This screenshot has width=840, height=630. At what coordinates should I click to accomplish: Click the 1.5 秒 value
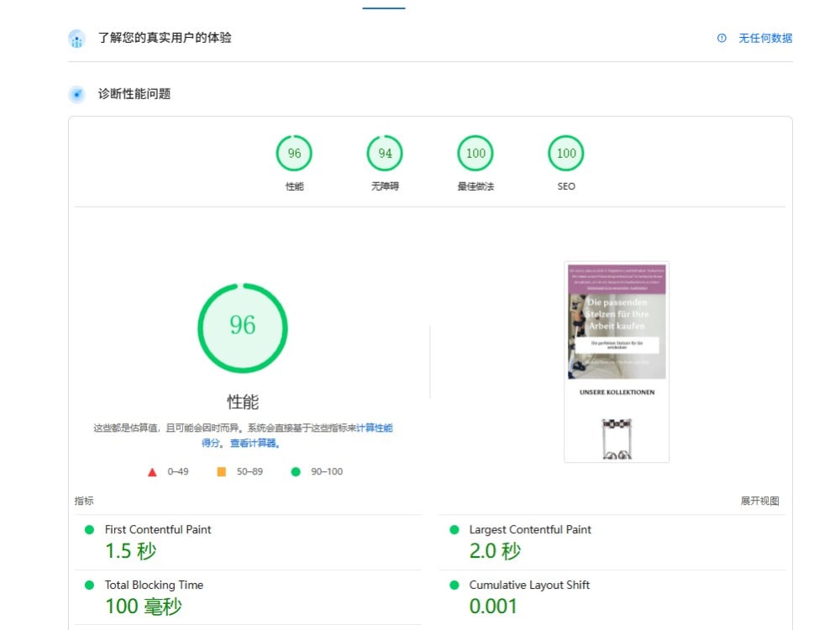(130, 551)
